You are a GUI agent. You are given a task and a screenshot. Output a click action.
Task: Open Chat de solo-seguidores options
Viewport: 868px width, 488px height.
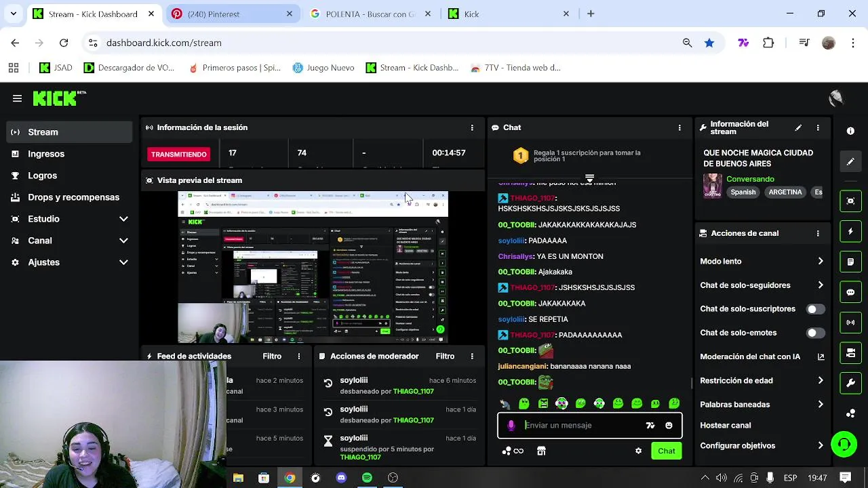[762, 285]
